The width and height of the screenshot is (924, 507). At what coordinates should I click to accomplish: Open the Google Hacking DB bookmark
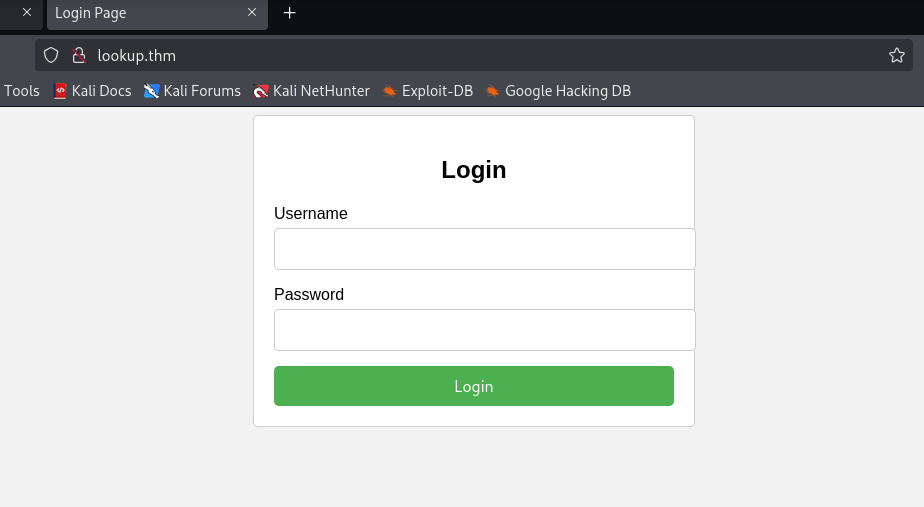[x=558, y=91]
